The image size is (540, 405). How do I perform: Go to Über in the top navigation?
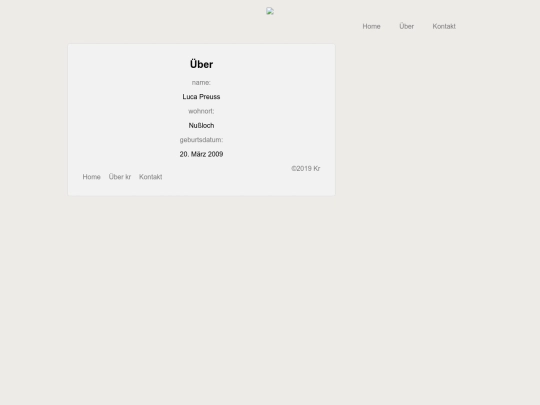[406, 27]
